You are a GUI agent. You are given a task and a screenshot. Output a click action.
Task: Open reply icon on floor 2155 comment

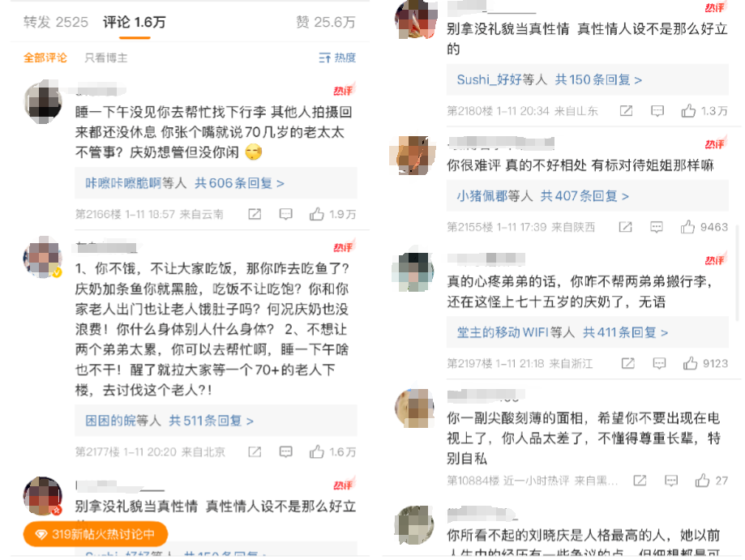coord(657,227)
